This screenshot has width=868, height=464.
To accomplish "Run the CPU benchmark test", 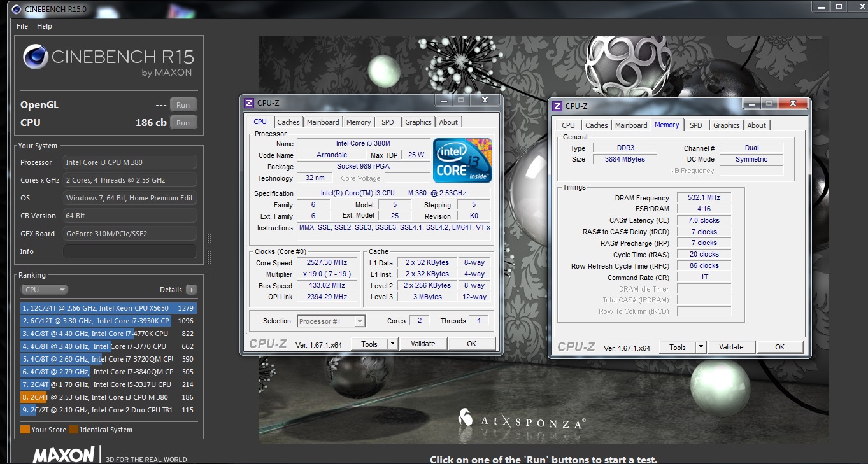I will coord(183,123).
